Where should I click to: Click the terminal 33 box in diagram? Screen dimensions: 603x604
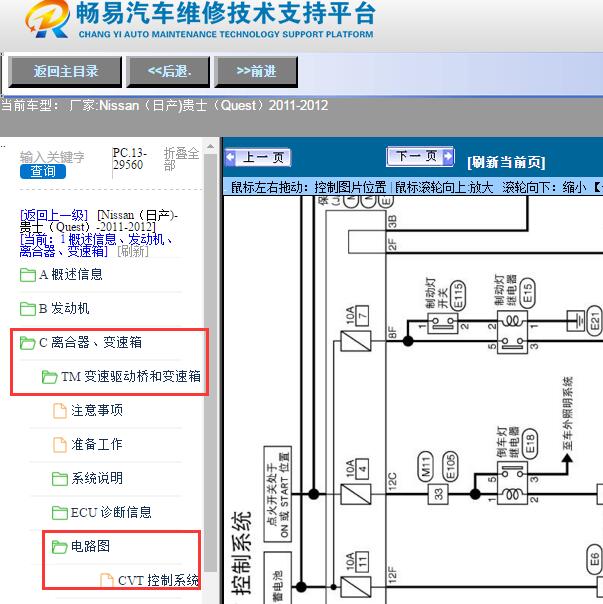click(x=438, y=494)
